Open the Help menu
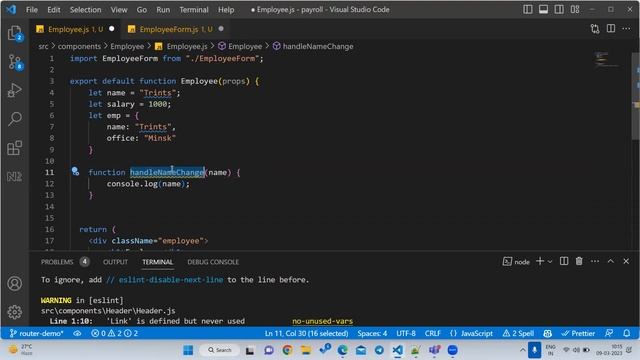This screenshot has height=360, width=640. tap(226, 9)
